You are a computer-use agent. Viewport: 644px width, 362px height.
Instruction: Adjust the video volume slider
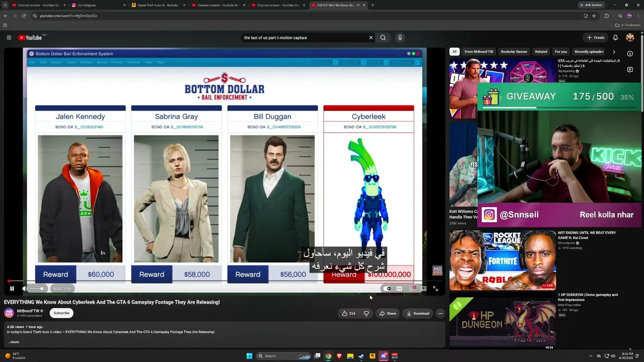coord(36,289)
